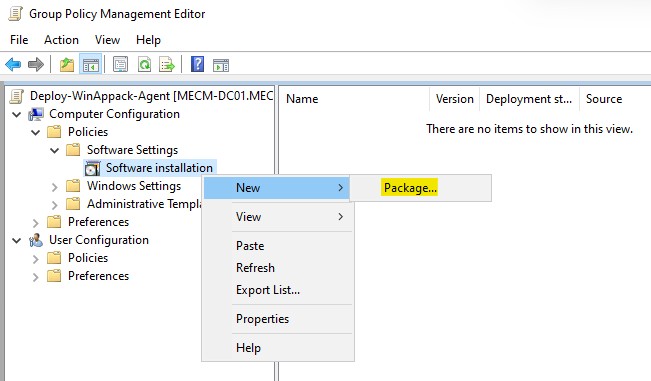Collapse the Computer Configuration node
The width and height of the screenshot is (651, 381).
point(17,114)
